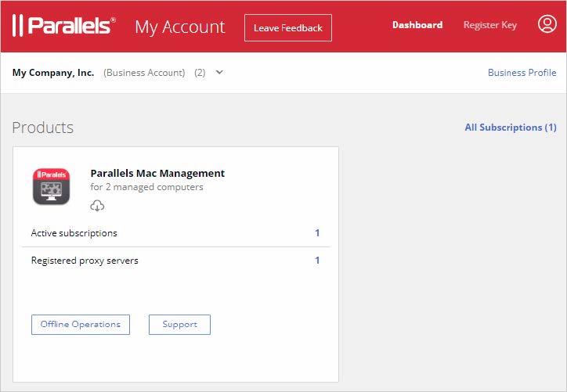
Task: Click the (2) count beside Business Account
Action: coord(200,73)
